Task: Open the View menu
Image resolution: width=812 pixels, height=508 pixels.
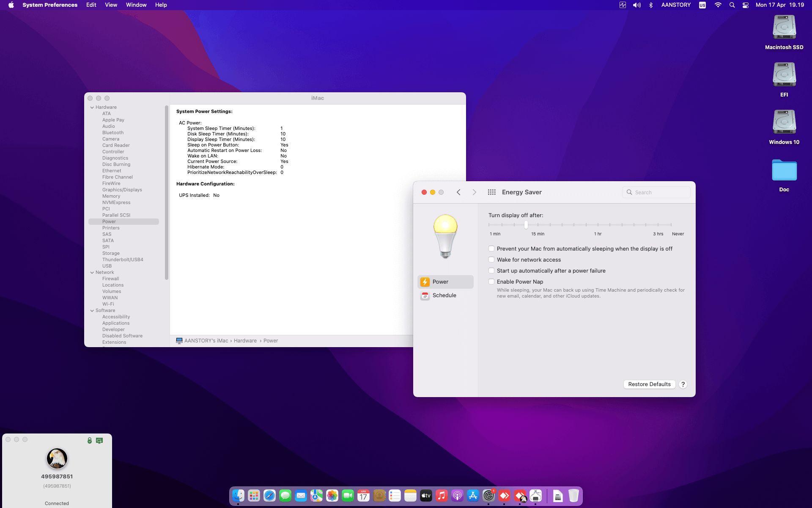Action: click(111, 5)
